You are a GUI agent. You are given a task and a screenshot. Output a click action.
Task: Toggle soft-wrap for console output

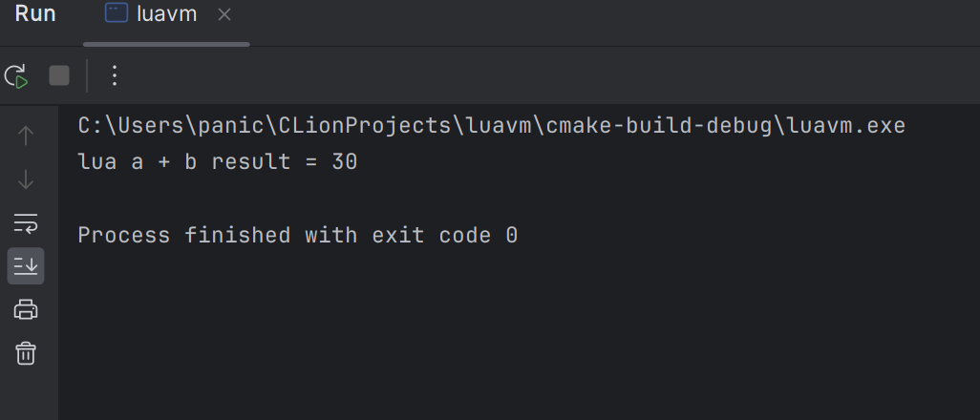26,223
